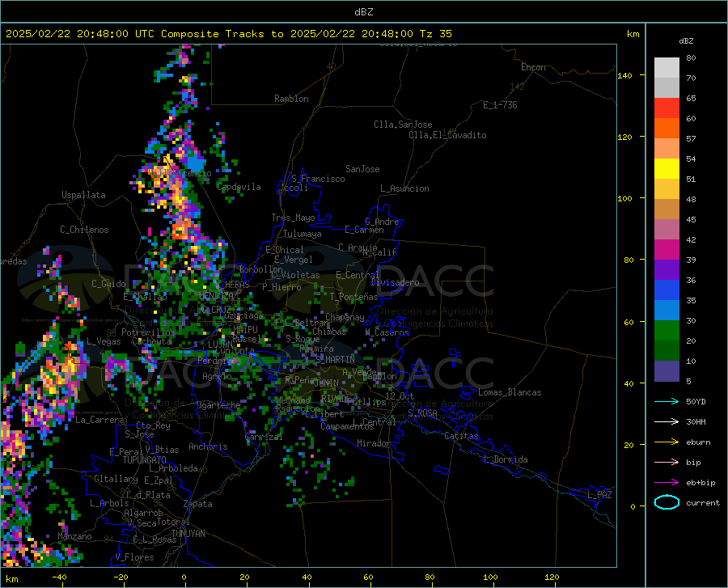Click the 'Catitas' place label
Screen dimensions: 728x588
461,436
